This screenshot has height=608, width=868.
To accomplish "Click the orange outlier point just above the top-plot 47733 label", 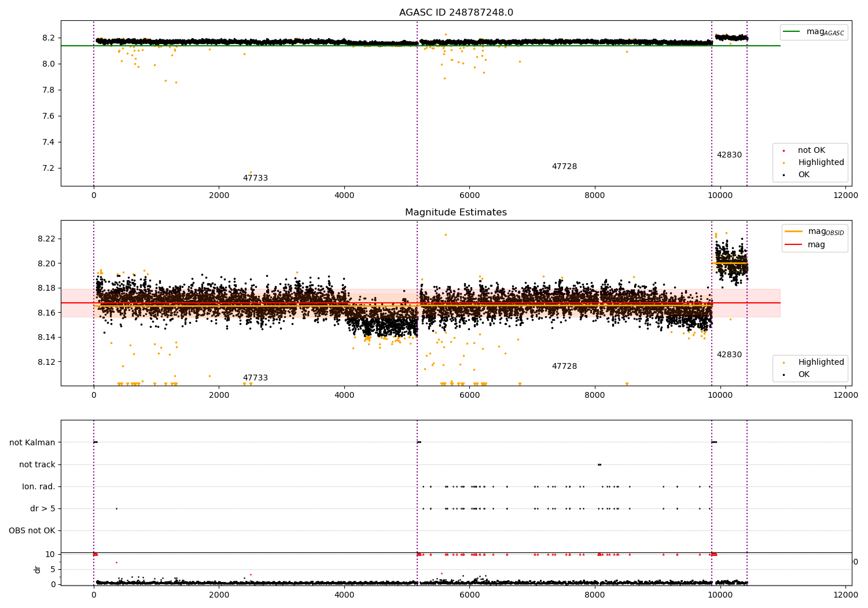I will (251, 172).
